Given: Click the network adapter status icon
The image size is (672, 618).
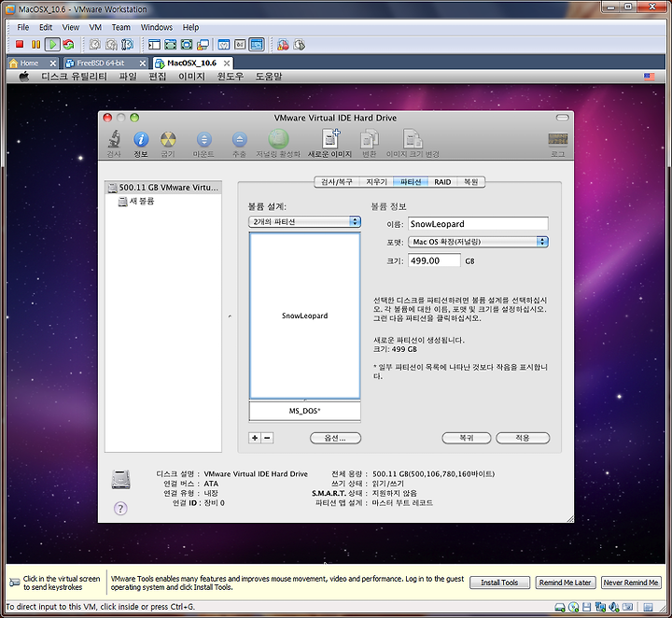Looking at the screenshot, I should click(x=600, y=607).
